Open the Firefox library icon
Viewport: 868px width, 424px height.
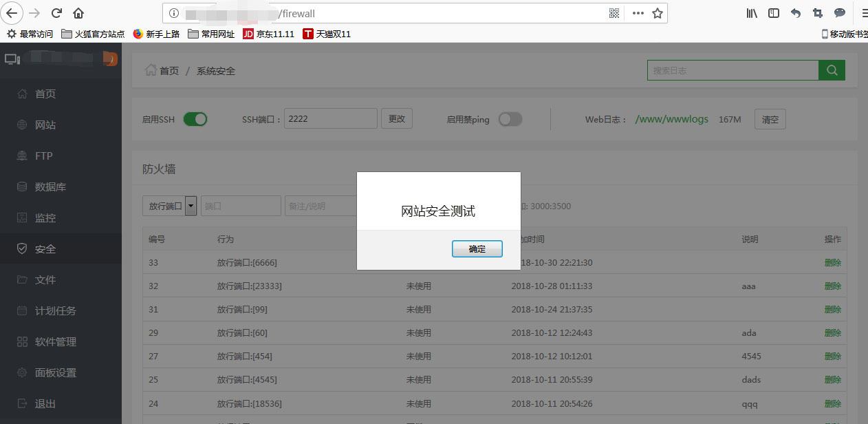point(752,13)
